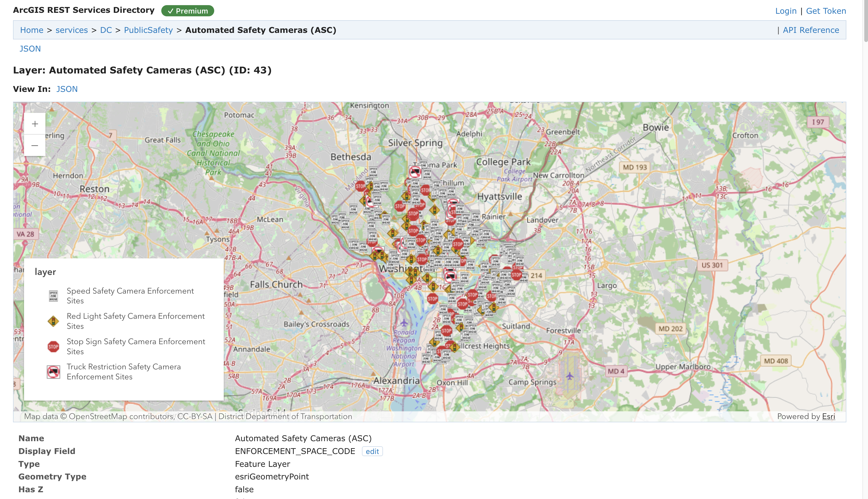This screenshot has width=868, height=499.
Task: Click the Red Light Safety Camera legend icon
Action: point(53,321)
